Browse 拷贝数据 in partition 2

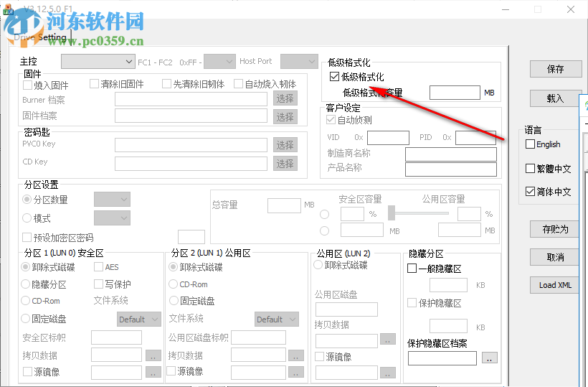(296, 355)
